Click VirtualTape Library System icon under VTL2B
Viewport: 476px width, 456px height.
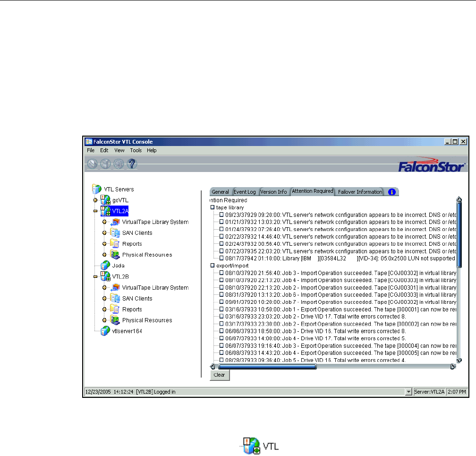pos(115,287)
